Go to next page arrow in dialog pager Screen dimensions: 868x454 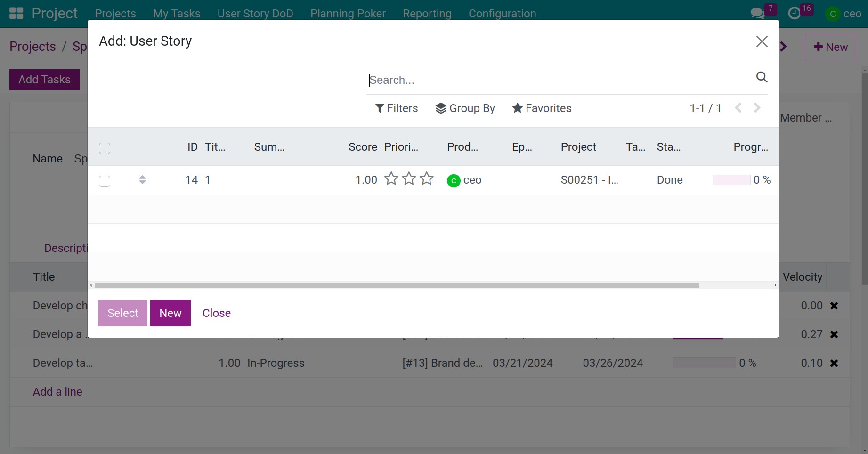click(757, 108)
